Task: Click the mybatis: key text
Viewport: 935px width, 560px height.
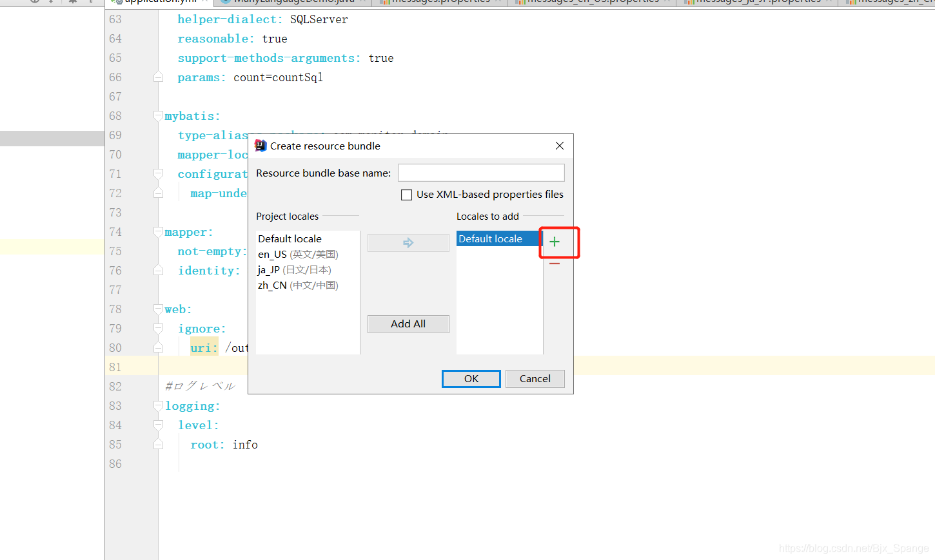Action: (192, 116)
